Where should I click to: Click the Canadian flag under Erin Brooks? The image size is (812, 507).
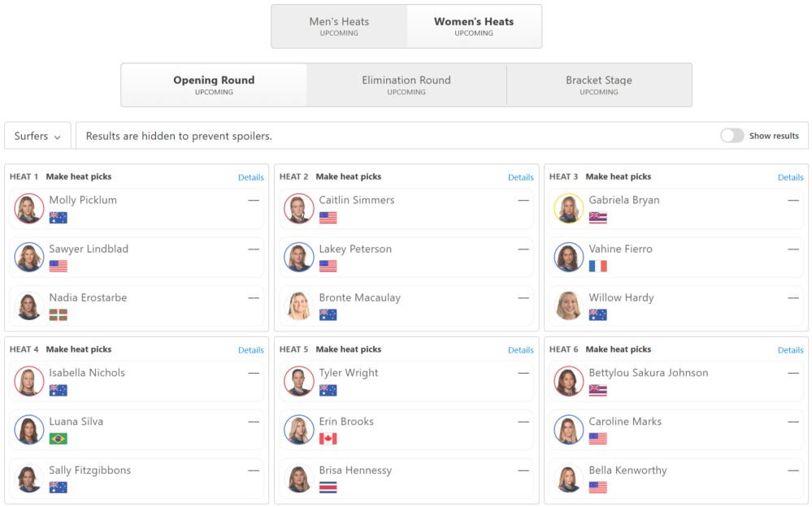pos(328,439)
